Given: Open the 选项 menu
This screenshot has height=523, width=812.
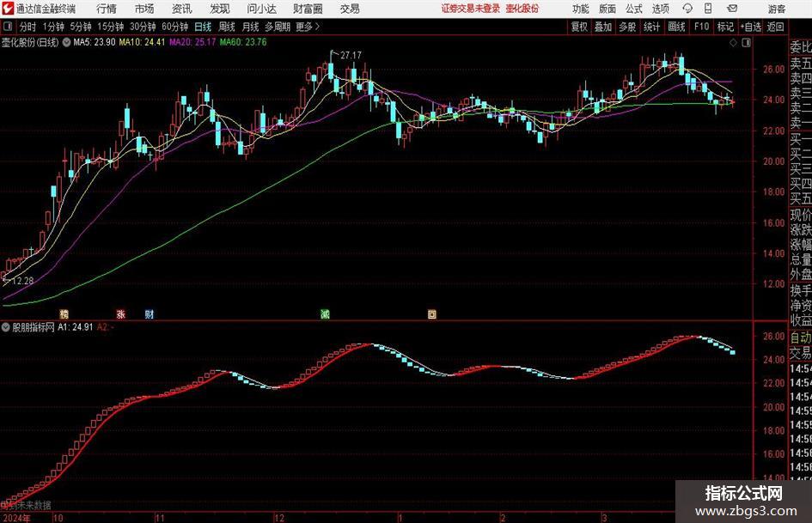Looking at the screenshot, I should 660,9.
